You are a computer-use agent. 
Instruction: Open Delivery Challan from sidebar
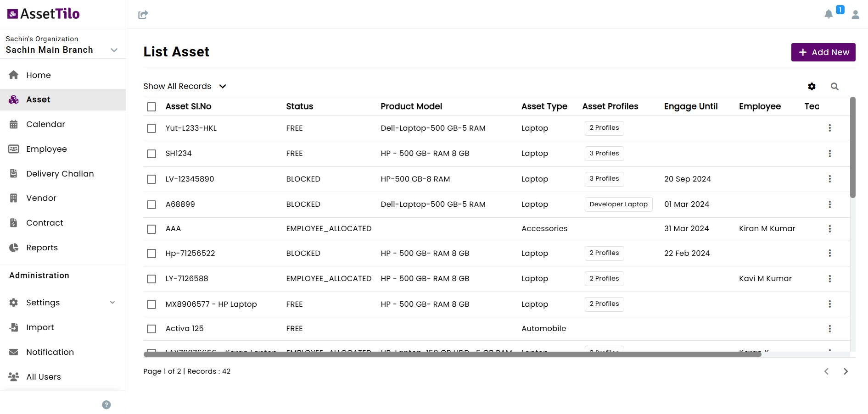[x=60, y=174]
